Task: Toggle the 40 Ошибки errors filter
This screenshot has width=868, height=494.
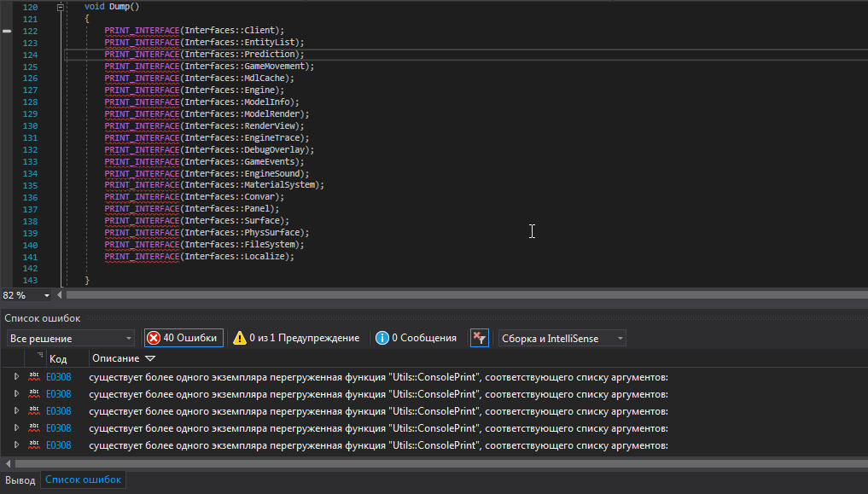Action: 184,338
